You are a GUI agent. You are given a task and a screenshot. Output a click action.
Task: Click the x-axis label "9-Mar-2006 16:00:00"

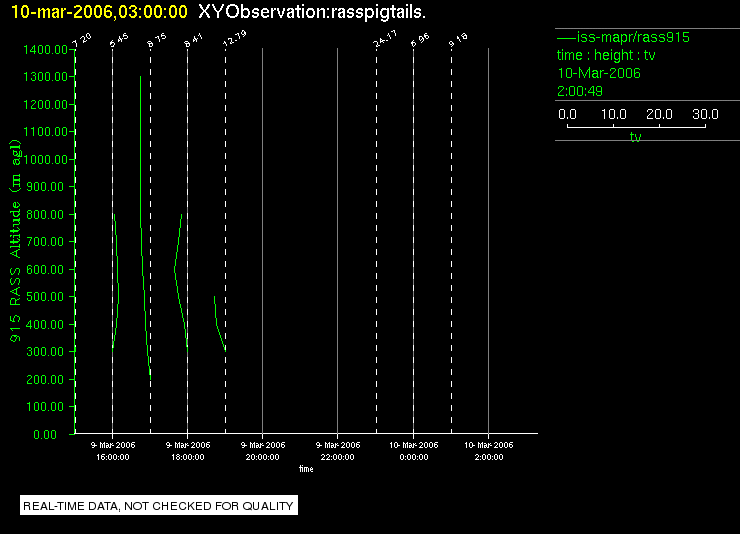point(113,451)
